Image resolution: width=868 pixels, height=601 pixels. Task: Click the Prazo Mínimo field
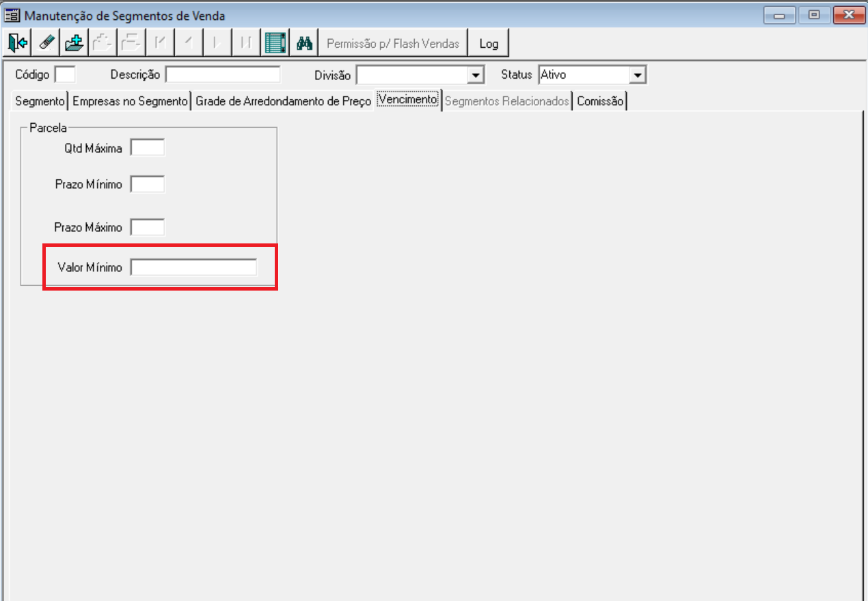[x=148, y=184]
